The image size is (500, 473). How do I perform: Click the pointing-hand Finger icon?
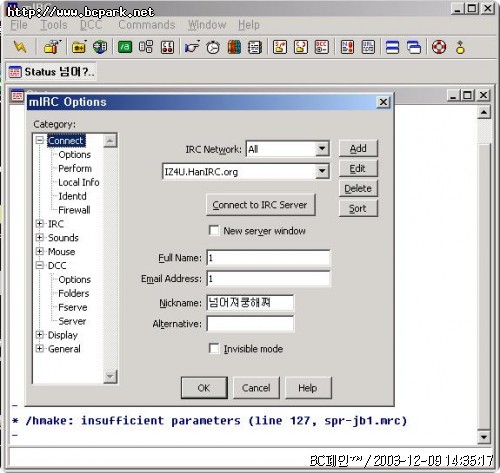192,47
